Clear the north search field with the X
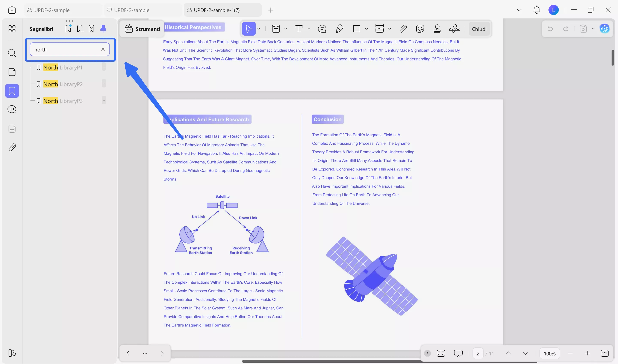 pyautogui.click(x=103, y=49)
